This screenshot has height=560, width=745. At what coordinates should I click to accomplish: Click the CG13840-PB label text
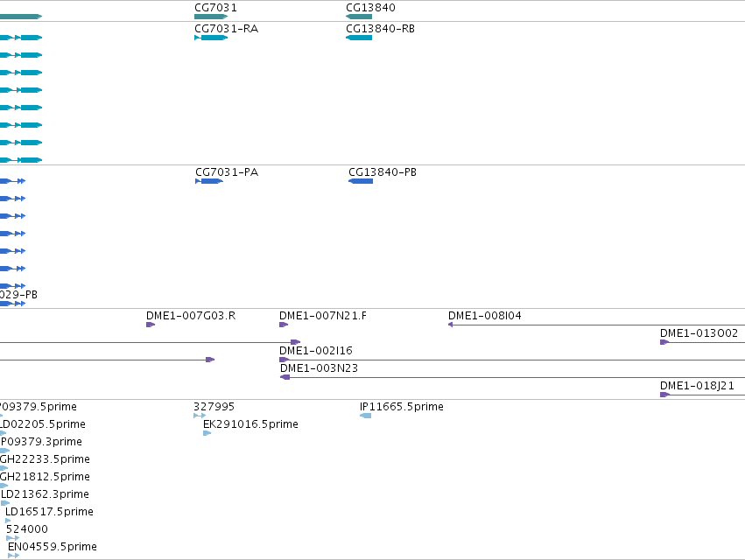pos(383,172)
